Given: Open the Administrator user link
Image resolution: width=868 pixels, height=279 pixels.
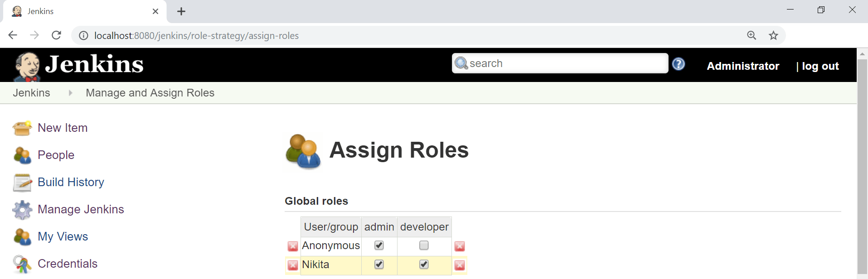Looking at the screenshot, I should 743,66.
